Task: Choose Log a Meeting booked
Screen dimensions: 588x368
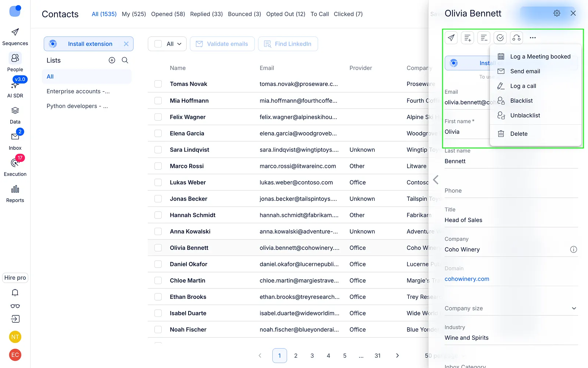Action: [535, 57]
